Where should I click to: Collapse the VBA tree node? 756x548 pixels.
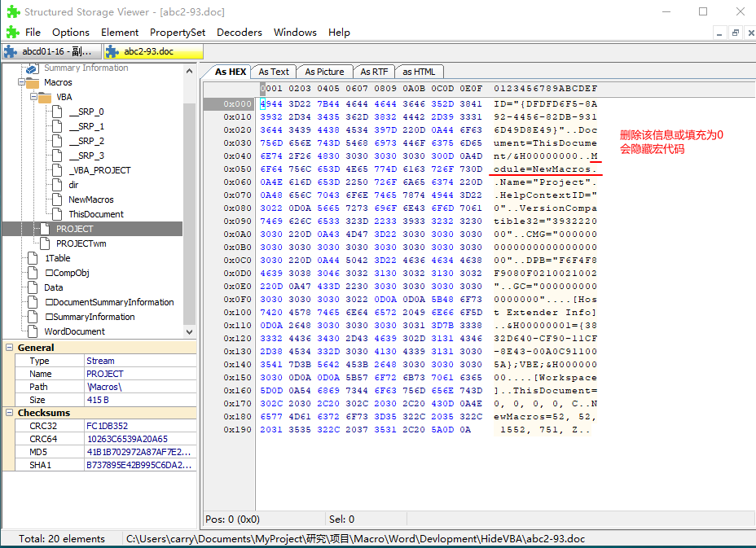tap(33, 97)
